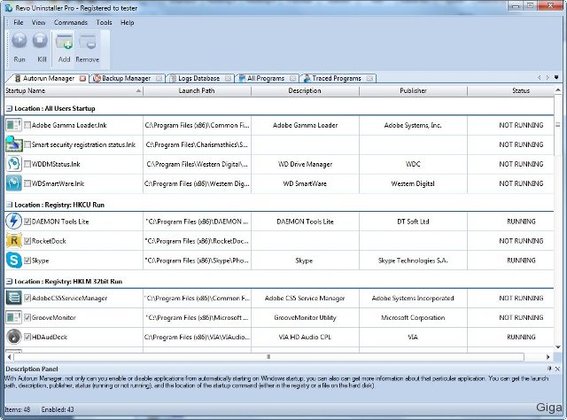Click the scroll up arrow
Viewport: 567px width, 420px height.
point(558,90)
